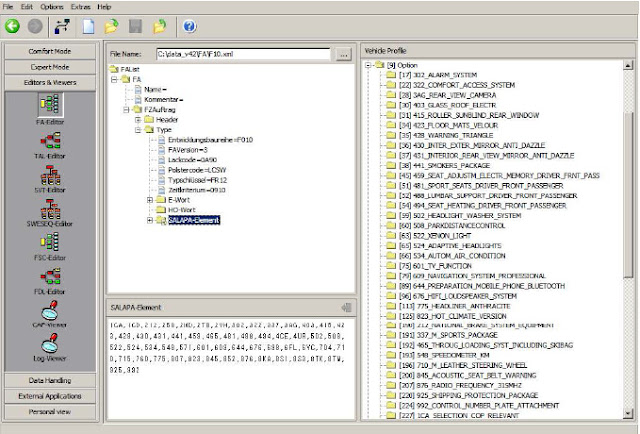Viewport: 640px width, 434px height.
Task: Select the Polstercode=LCSW entry
Action: click(197, 170)
